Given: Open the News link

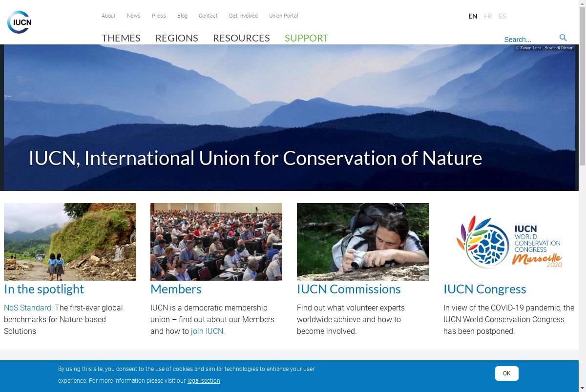Looking at the screenshot, I should 134,16.
